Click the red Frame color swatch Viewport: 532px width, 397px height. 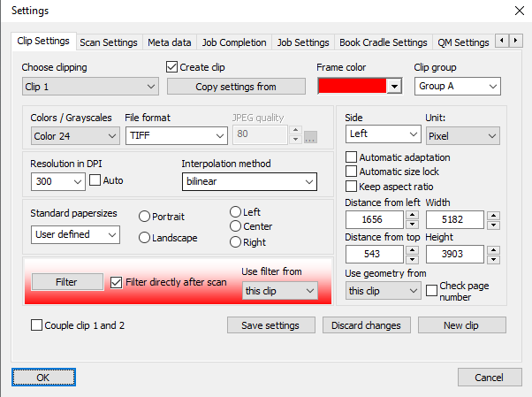point(352,86)
